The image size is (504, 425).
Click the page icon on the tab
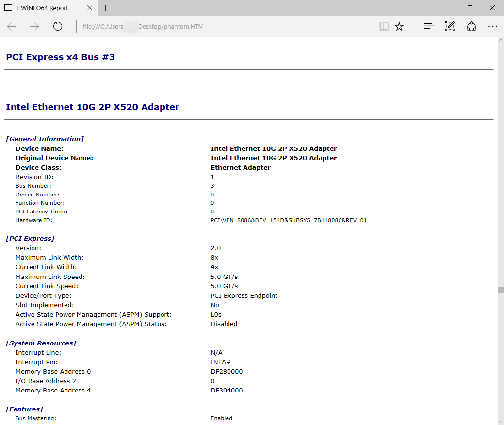click(x=8, y=8)
